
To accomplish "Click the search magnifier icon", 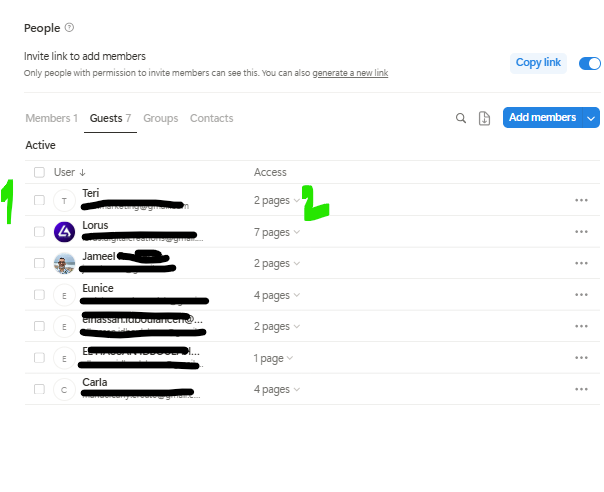I will (461, 118).
